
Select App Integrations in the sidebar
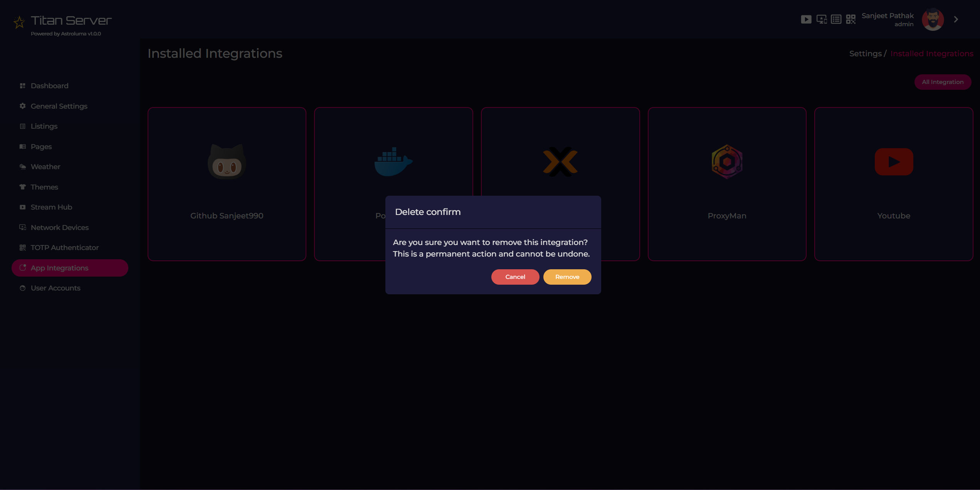pyautogui.click(x=59, y=268)
